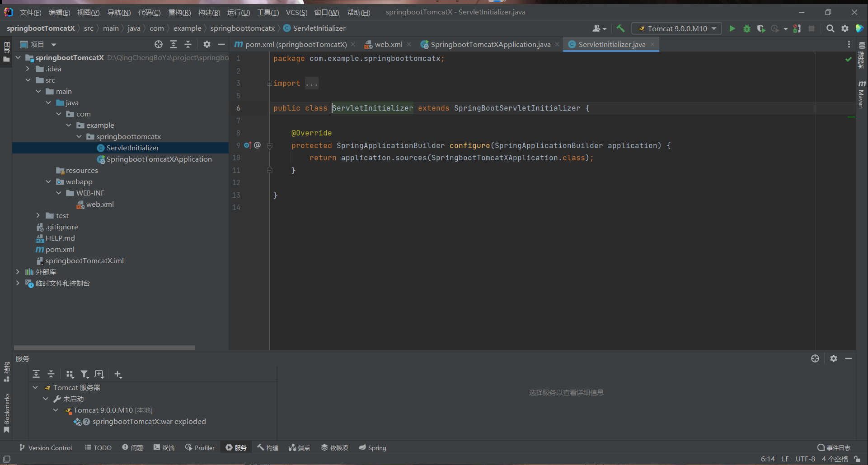Filter icon in Services toolbar
Image resolution: width=868 pixels, height=465 pixels.
[x=84, y=374]
